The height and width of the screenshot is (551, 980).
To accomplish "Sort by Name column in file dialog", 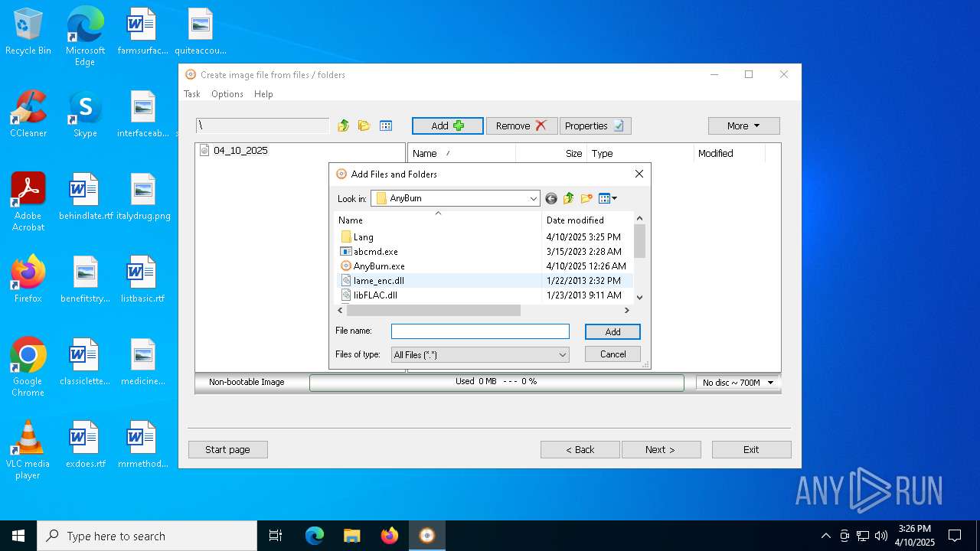I will pos(438,220).
